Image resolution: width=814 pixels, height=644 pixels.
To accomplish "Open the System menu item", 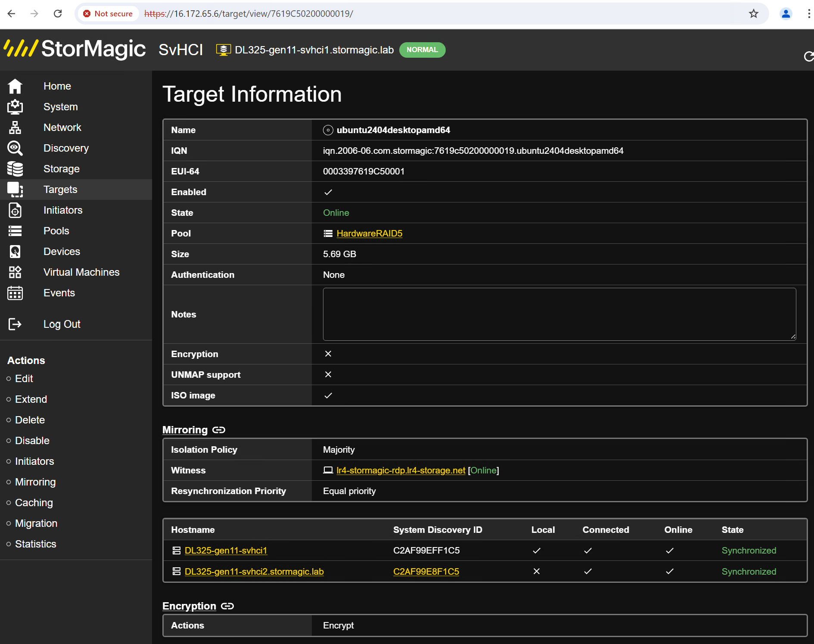I will click(x=61, y=107).
